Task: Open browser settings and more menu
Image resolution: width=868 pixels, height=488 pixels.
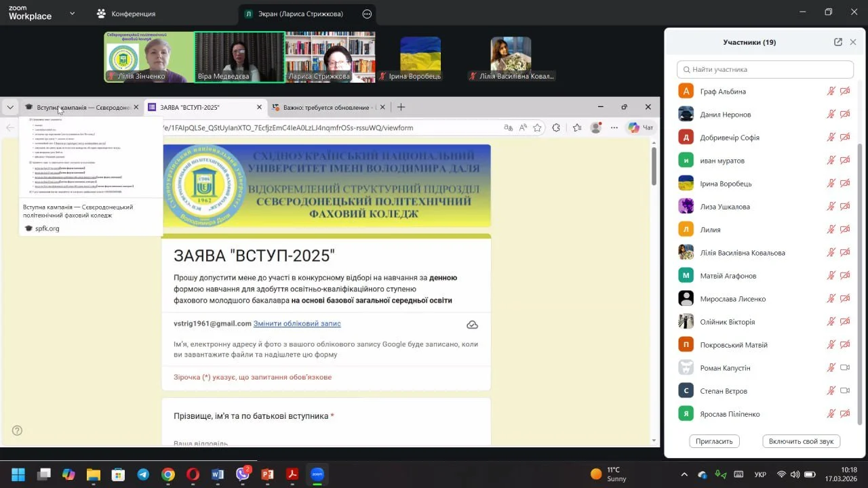Action: (614, 127)
